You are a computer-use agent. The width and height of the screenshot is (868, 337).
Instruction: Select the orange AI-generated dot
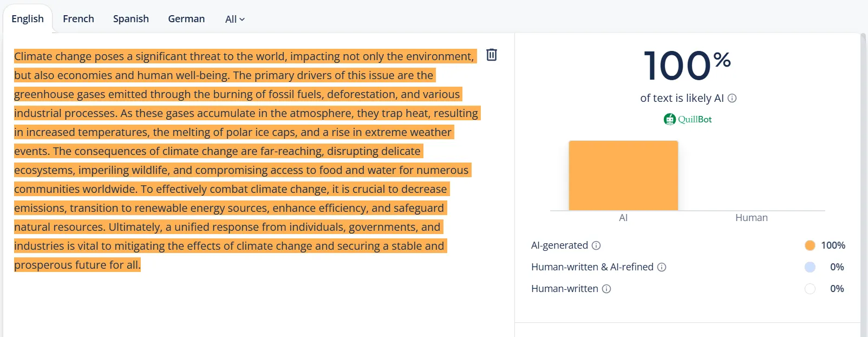[x=810, y=245]
